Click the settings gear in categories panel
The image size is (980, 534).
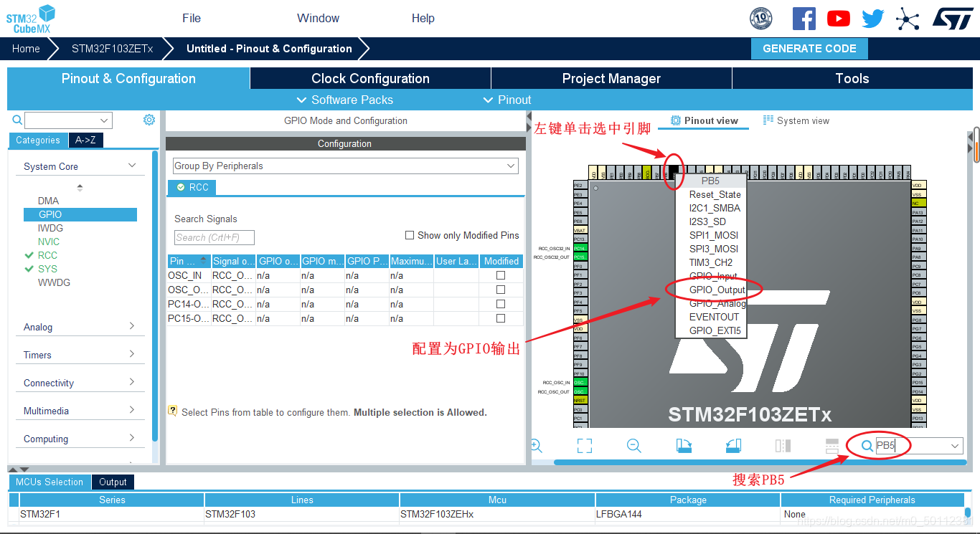[149, 120]
